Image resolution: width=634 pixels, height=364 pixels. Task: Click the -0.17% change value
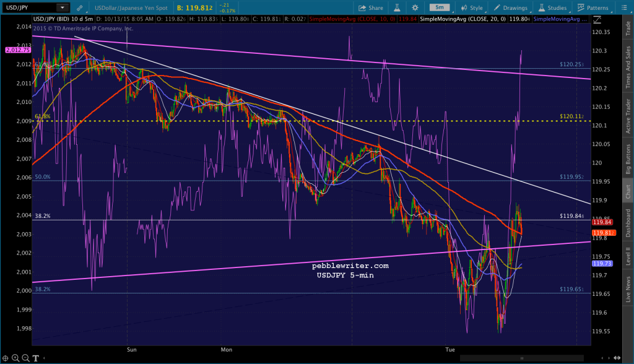coord(227,11)
